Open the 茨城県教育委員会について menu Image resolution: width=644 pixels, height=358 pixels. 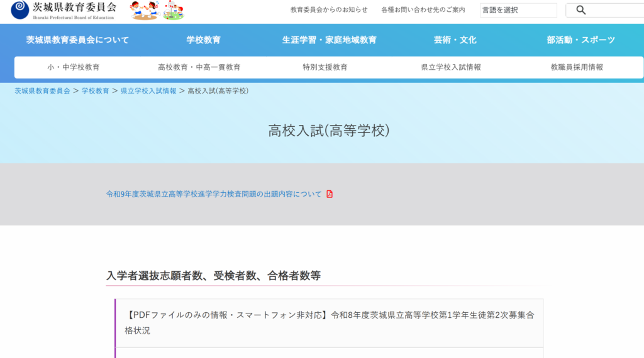point(77,40)
